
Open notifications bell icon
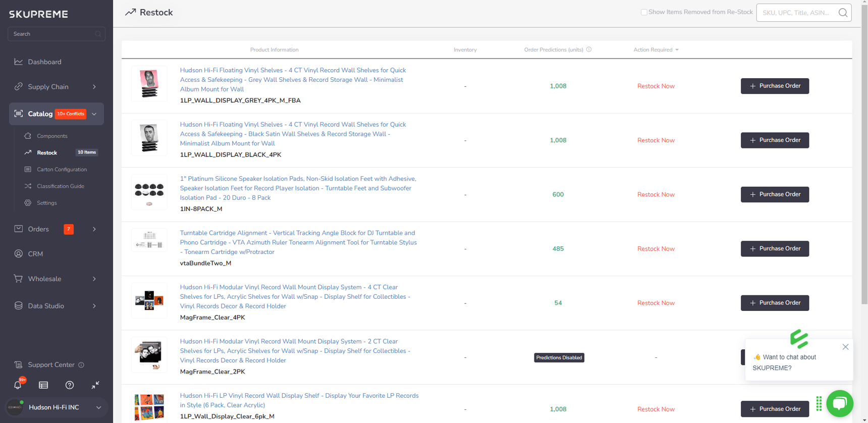(18, 385)
